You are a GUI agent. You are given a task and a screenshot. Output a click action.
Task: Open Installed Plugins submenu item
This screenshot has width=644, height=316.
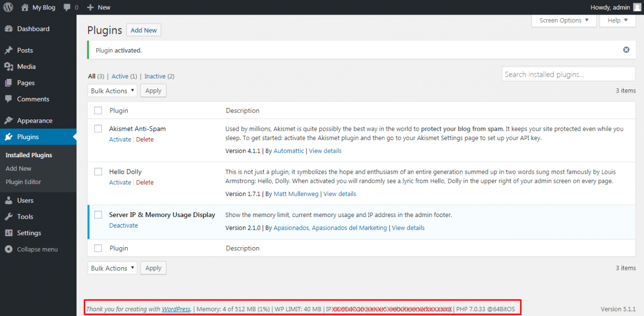[x=29, y=155]
